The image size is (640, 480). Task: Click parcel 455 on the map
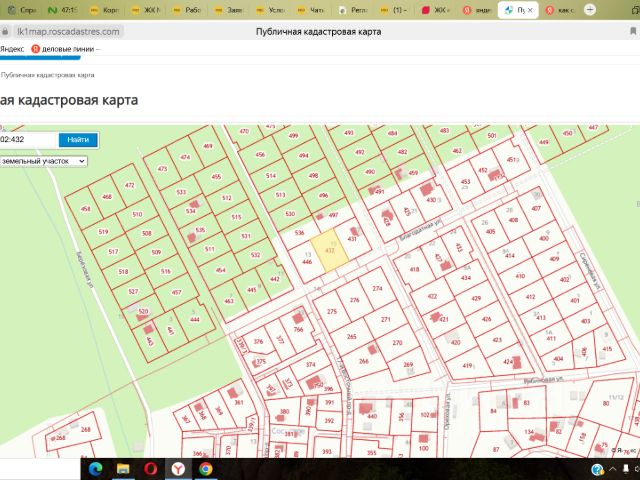tap(216, 176)
